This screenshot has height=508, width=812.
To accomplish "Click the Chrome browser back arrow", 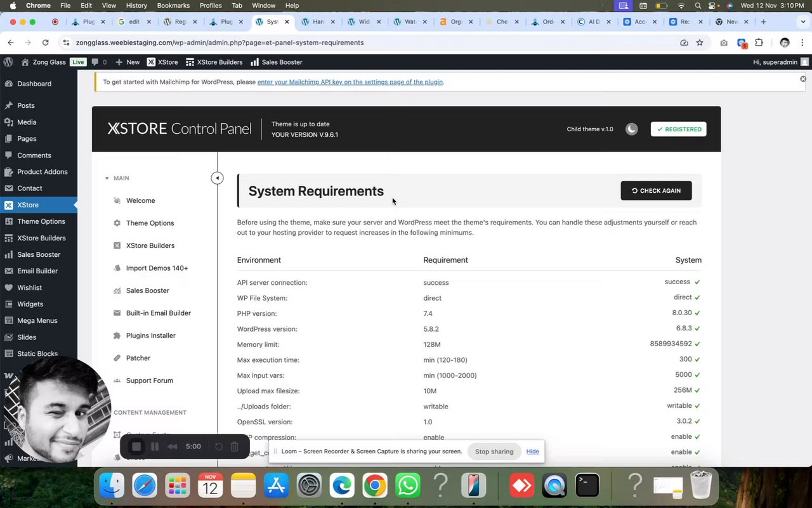I will point(11,42).
